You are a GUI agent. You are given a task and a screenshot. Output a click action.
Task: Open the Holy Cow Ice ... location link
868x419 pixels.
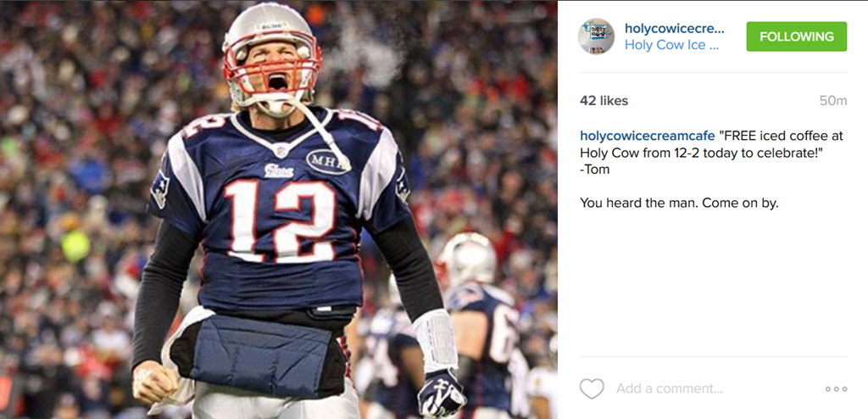pyautogui.click(x=671, y=45)
